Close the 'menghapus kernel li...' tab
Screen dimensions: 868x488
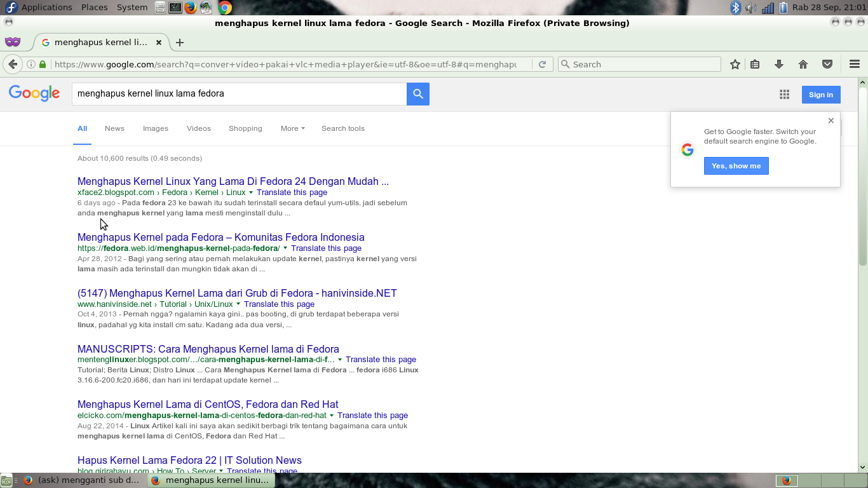(x=159, y=43)
